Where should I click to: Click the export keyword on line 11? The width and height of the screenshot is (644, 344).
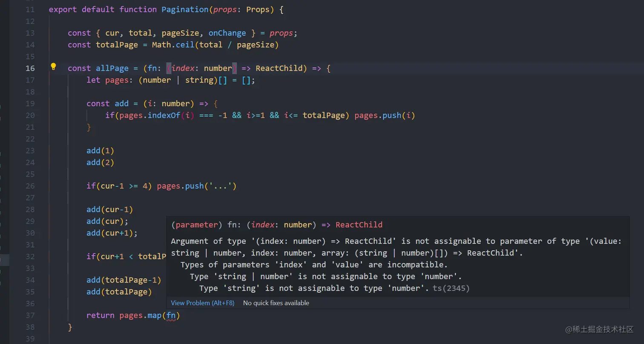click(x=63, y=9)
